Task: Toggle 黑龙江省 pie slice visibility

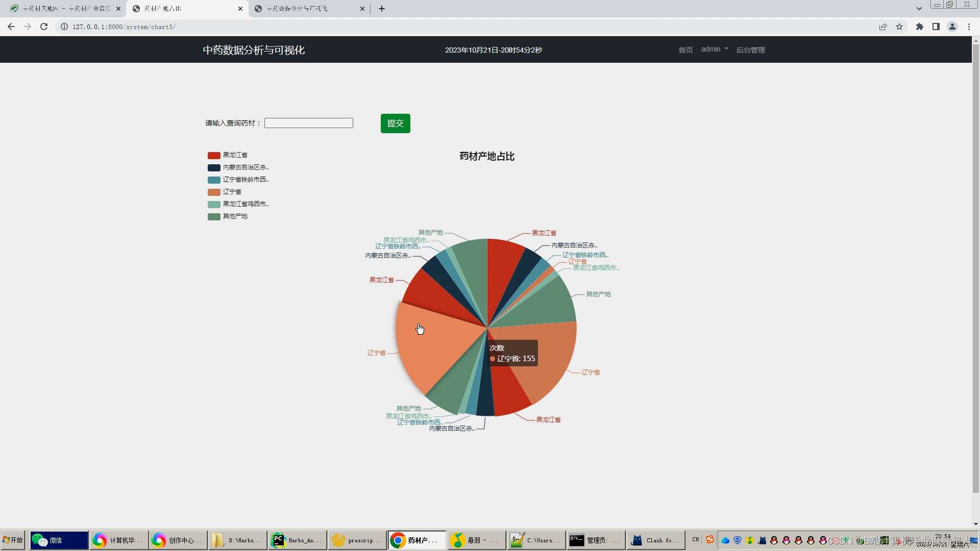Action: 234,155
